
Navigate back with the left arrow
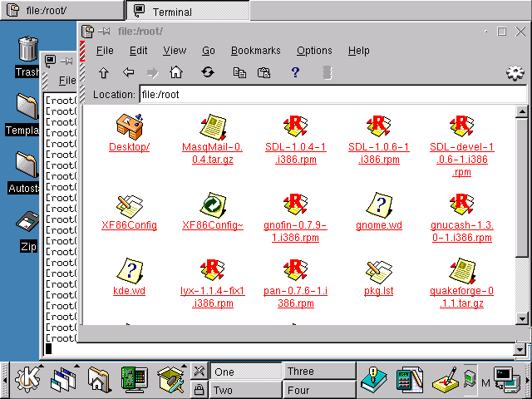[128, 72]
